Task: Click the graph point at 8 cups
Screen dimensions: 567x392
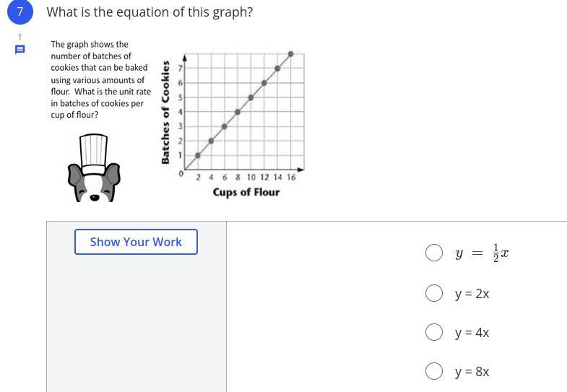Action: point(238,112)
